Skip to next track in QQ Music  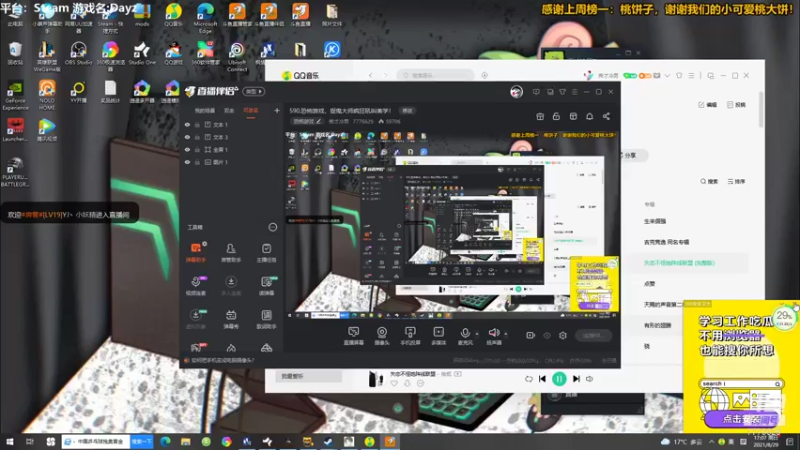(576, 379)
